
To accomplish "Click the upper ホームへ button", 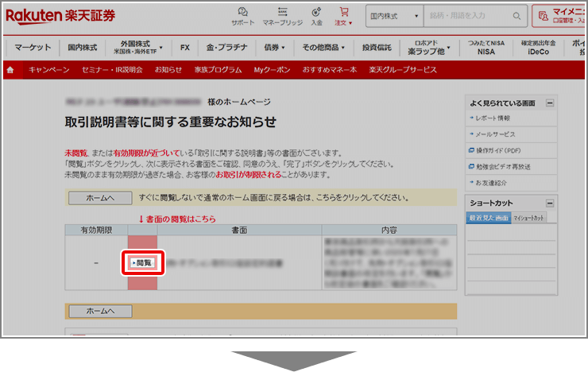I will [100, 198].
